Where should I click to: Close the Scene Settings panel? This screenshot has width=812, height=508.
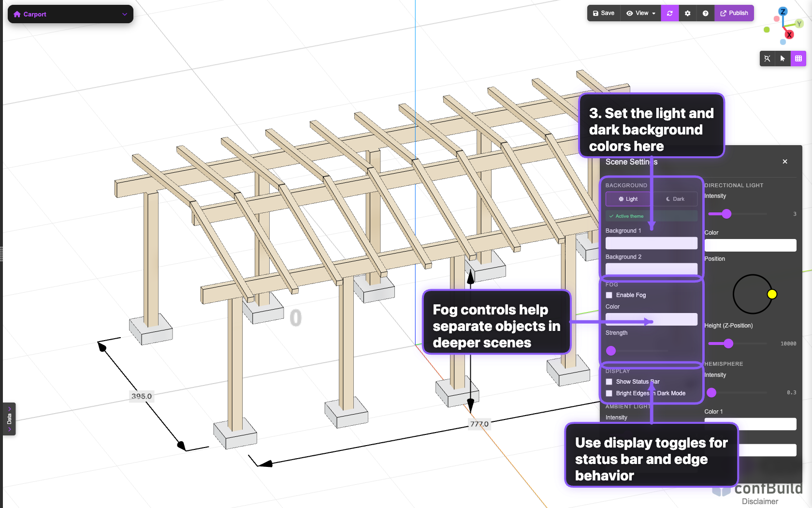[x=785, y=162]
